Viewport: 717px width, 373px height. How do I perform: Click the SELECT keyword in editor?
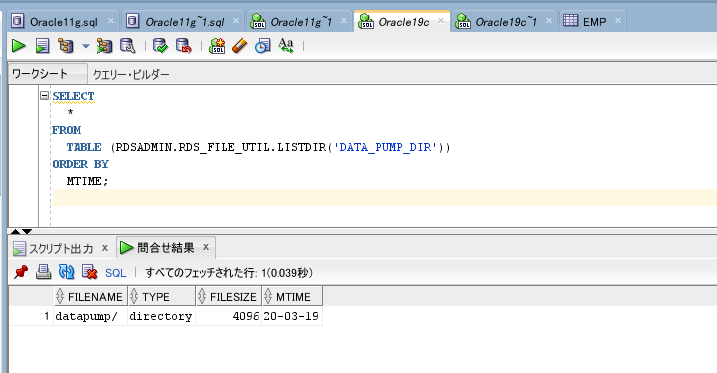(73, 96)
